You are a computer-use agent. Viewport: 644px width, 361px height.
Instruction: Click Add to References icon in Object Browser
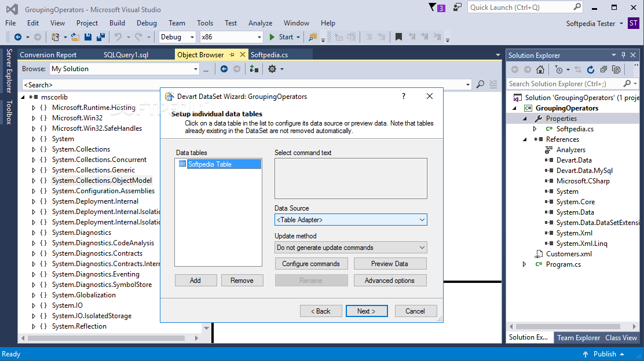click(x=254, y=69)
